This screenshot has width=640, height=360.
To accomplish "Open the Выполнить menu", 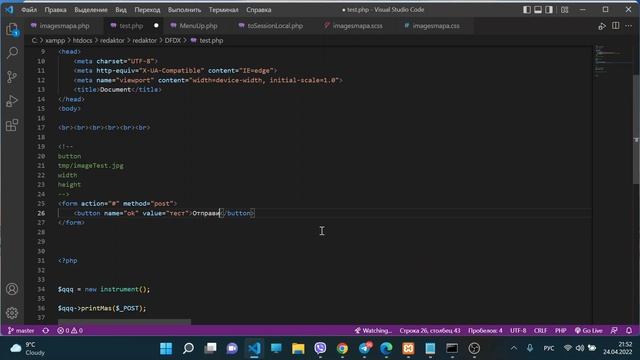I will click(184, 9).
